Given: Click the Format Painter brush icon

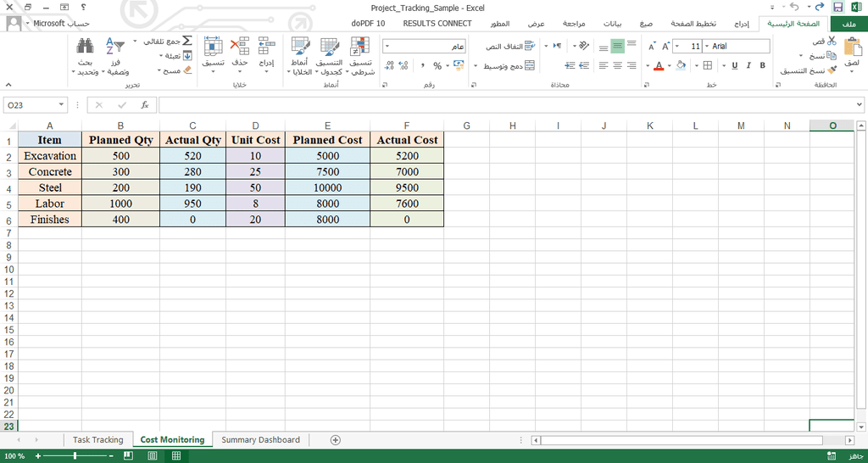Looking at the screenshot, I should tap(832, 70).
